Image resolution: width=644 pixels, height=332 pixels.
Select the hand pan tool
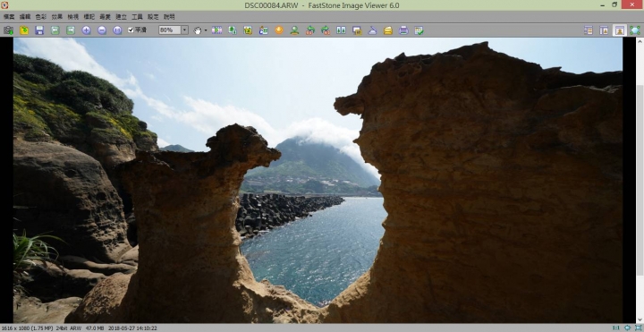(198, 30)
